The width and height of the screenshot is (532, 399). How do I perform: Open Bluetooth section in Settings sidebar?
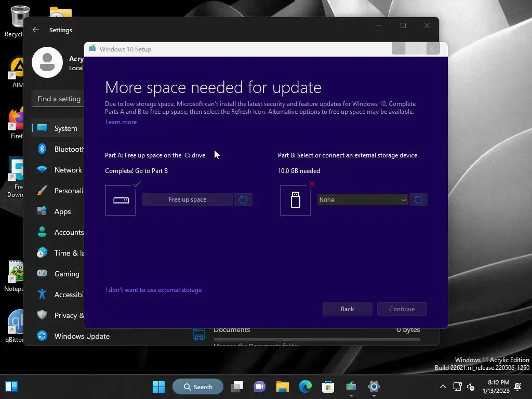(x=58, y=149)
